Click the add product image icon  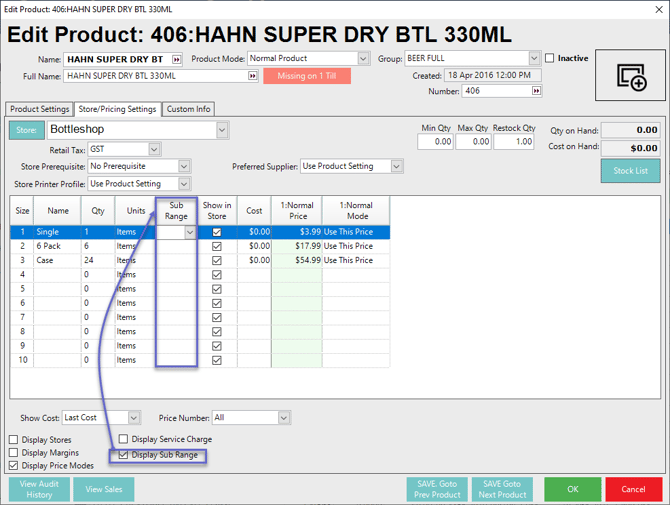[x=631, y=76]
